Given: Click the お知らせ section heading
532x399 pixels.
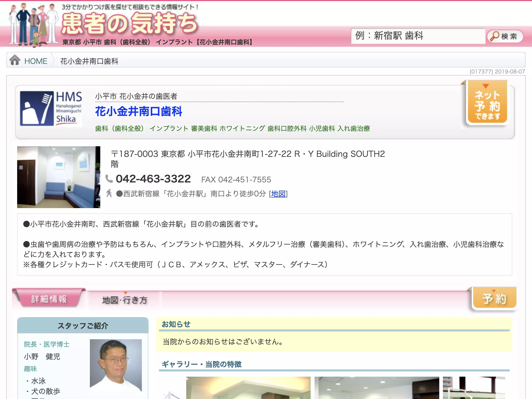Looking at the screenshot, I should point(176,324).
